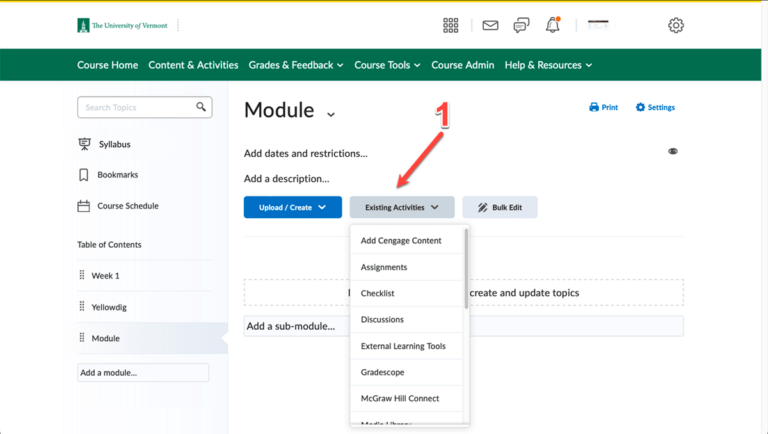768x434 pixels.
Task: Click the search magnifier icon
Action: tap(201, 107)
